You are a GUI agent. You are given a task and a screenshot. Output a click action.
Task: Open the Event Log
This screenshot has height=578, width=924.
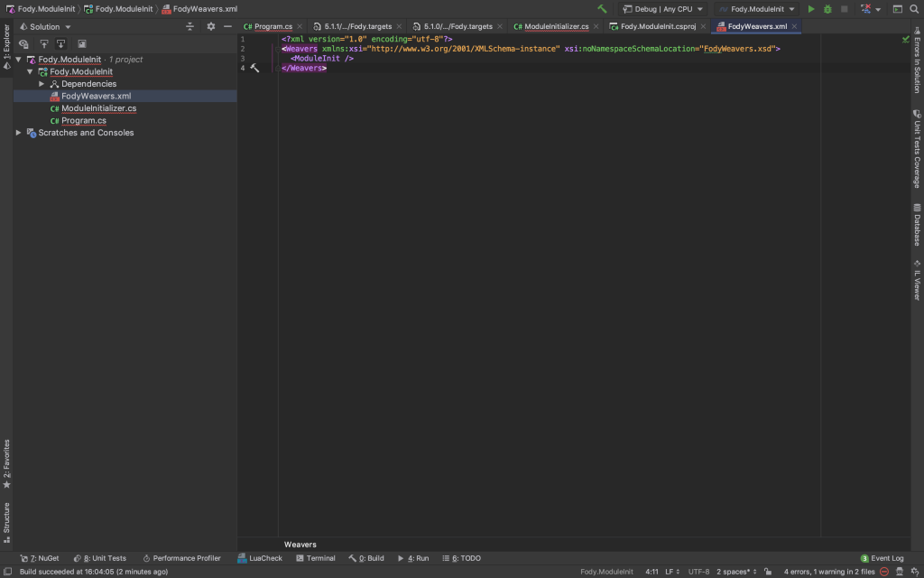tap(882, 558)
